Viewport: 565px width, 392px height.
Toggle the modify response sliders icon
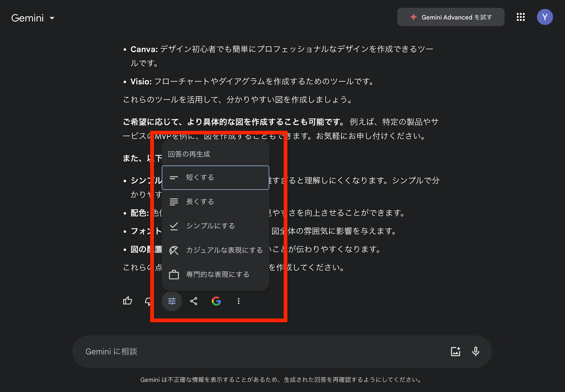tap(172, 301)
